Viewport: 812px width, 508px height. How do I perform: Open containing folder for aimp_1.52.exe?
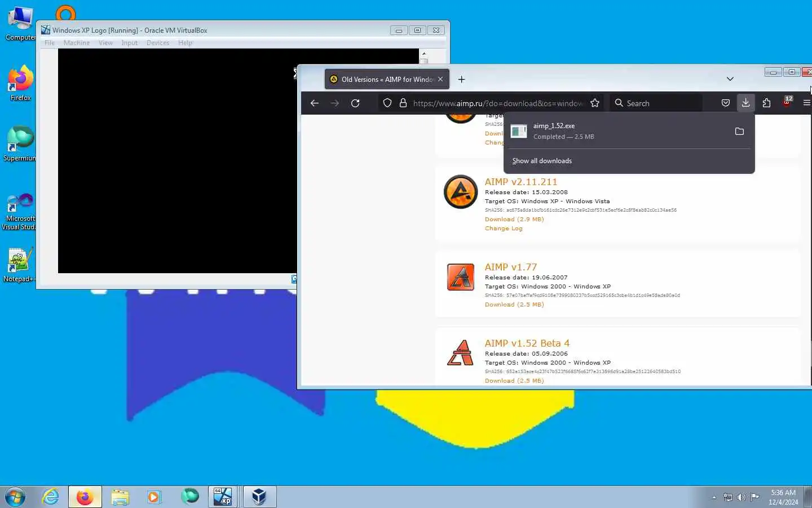739,132
